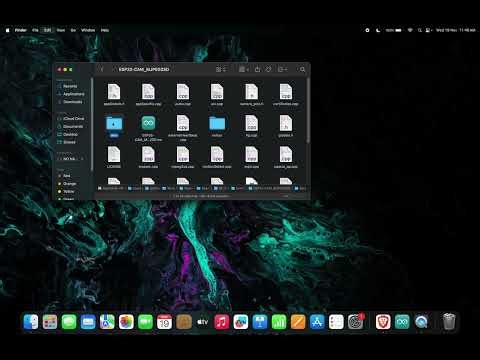This screenshot has height=360, width=480.
Task: Open the Apple menu
Action: tap(8, 30)
